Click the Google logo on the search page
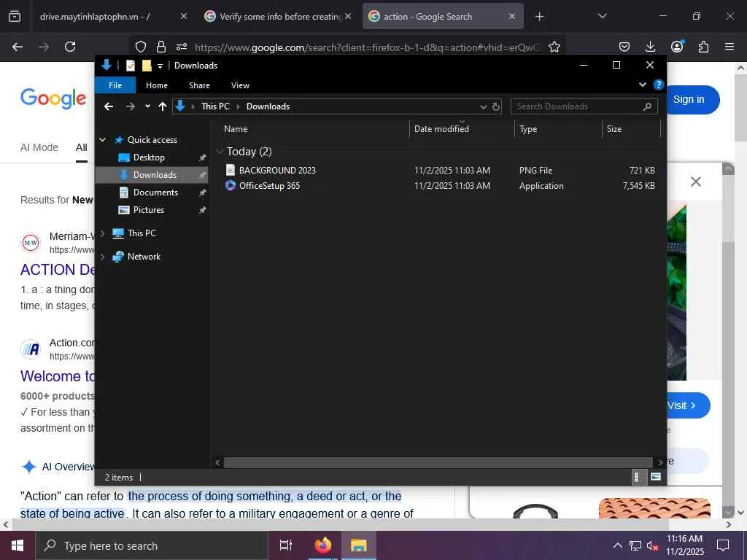747x560 pixels. pyautogui.click(x=53, y=98)
